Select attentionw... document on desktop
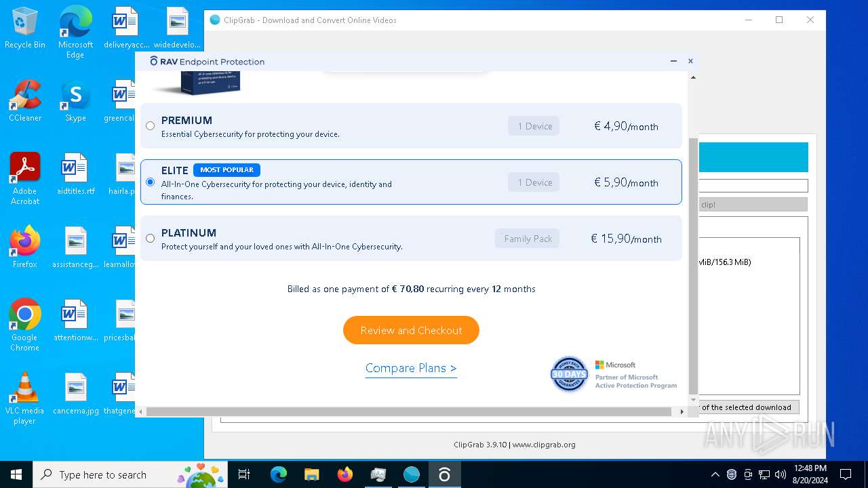The height and width of the screenshot is (488, 868). [x=75, y=320]
